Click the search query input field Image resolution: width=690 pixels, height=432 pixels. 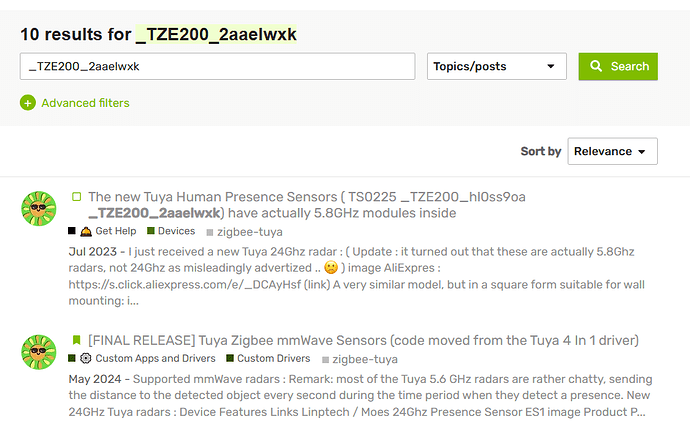(217, 67)
